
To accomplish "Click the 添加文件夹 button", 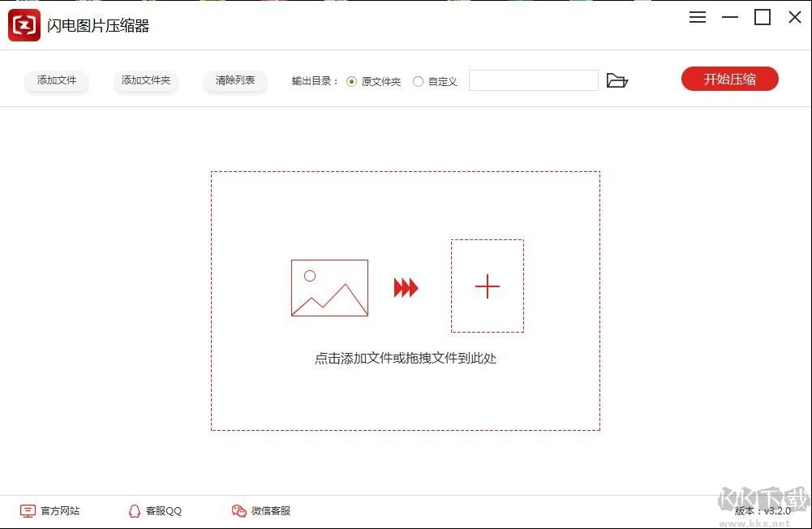I will pos(146,80).
